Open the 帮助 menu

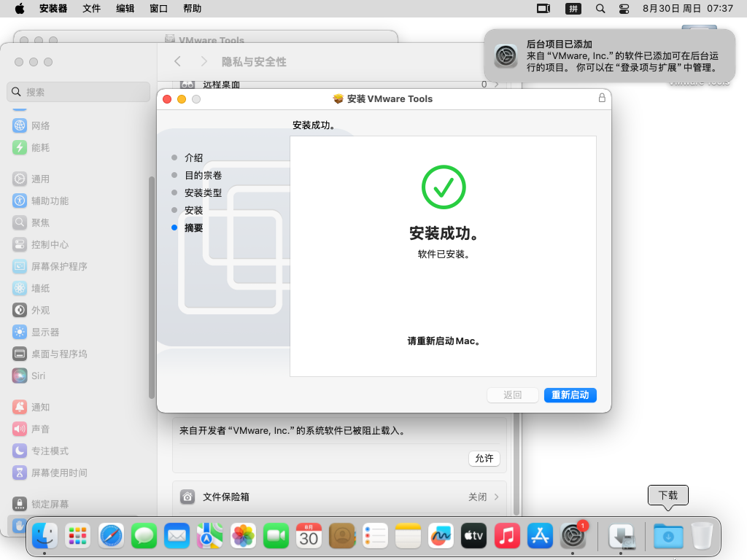[192, 9]
